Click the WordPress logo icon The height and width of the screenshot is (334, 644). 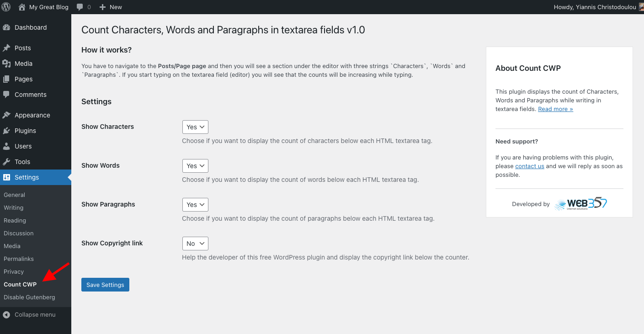[6, 7]
